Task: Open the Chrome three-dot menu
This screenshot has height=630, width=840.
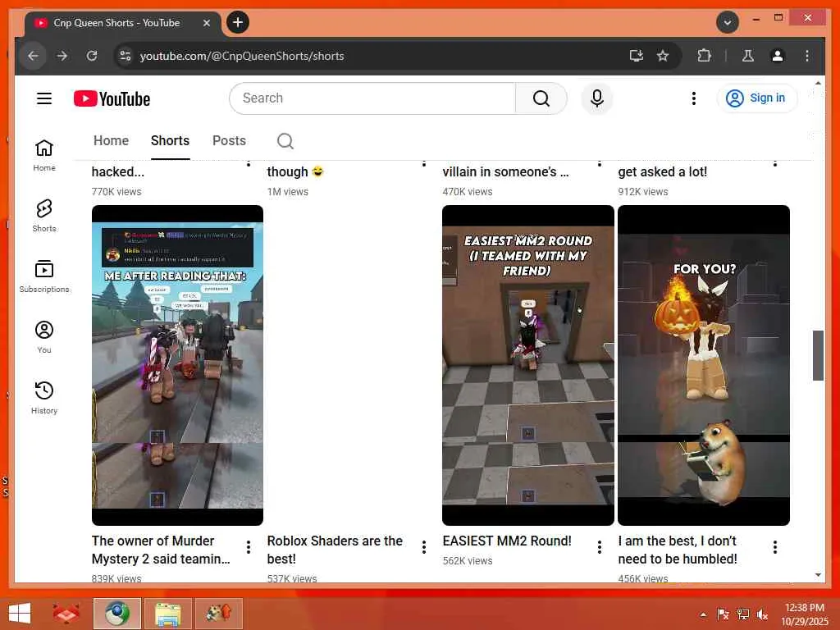Action: (x=807, y=56)
